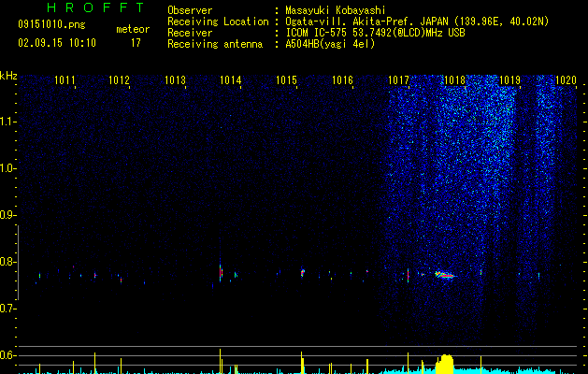Click the 1013 time axis marker

[x=175, y=80]
